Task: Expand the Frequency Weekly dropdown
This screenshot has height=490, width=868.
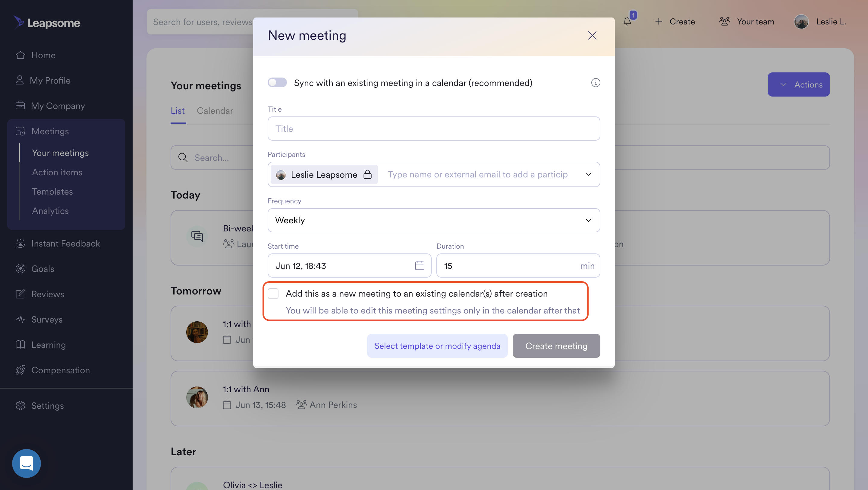Action: point(433,220)
